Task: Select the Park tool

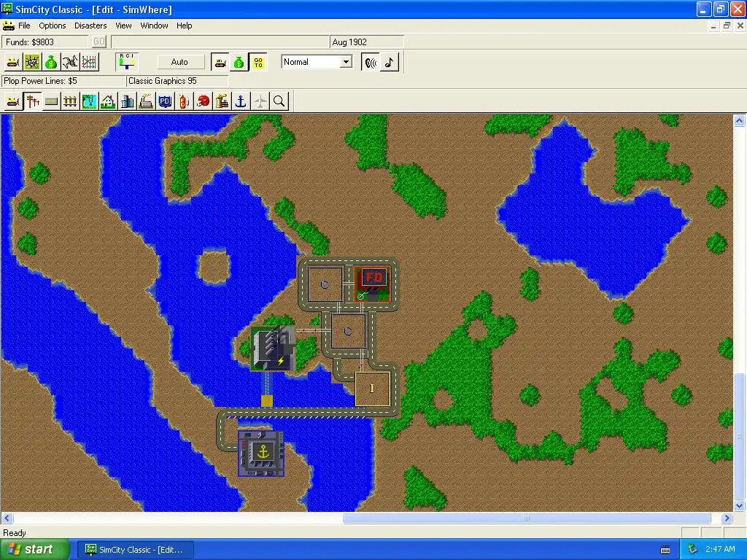Action: (89, 101)
